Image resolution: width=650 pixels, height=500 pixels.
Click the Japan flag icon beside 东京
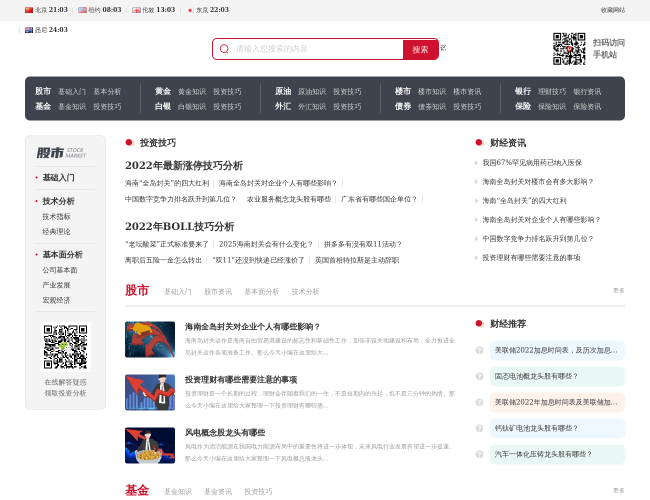pyautogui.click(x=190, y=10)
